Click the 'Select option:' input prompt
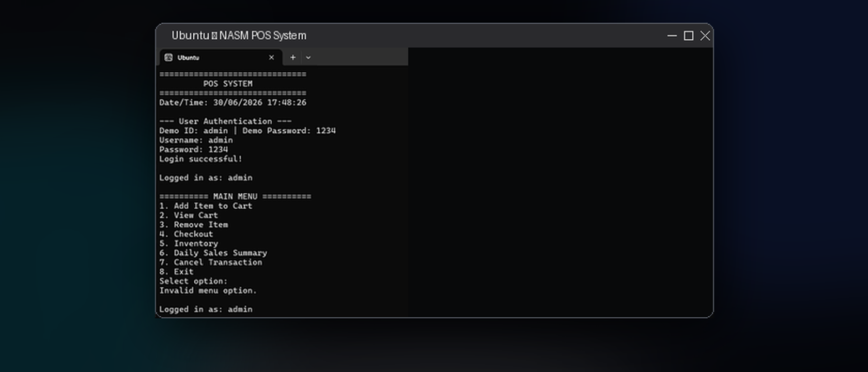 click(x=193, y=281)
